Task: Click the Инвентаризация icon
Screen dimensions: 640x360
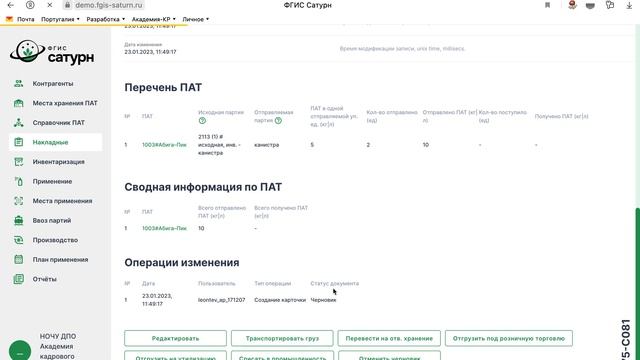Action: (18, 162)
